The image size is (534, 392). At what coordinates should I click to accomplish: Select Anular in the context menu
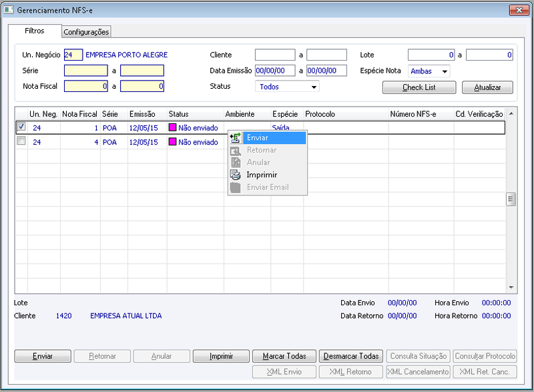268,163
